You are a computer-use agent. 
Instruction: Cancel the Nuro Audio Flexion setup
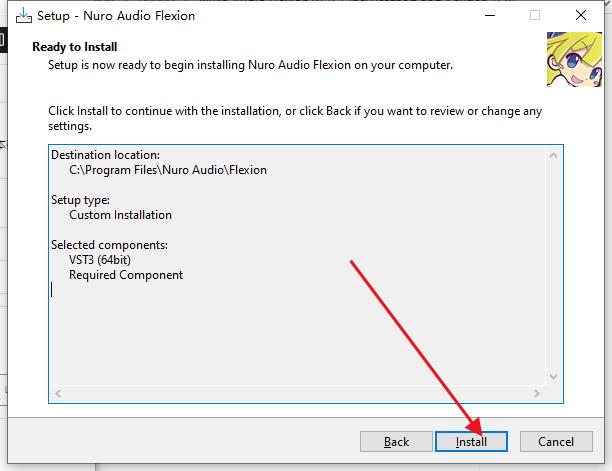click(x=556, y=442)
